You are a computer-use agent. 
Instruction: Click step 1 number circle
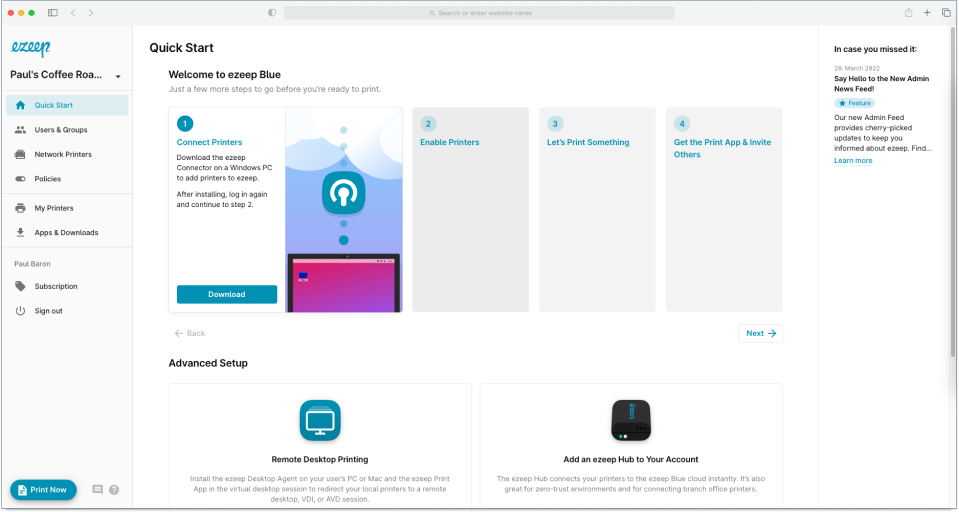pyautogui.click(x=185, y=124)
